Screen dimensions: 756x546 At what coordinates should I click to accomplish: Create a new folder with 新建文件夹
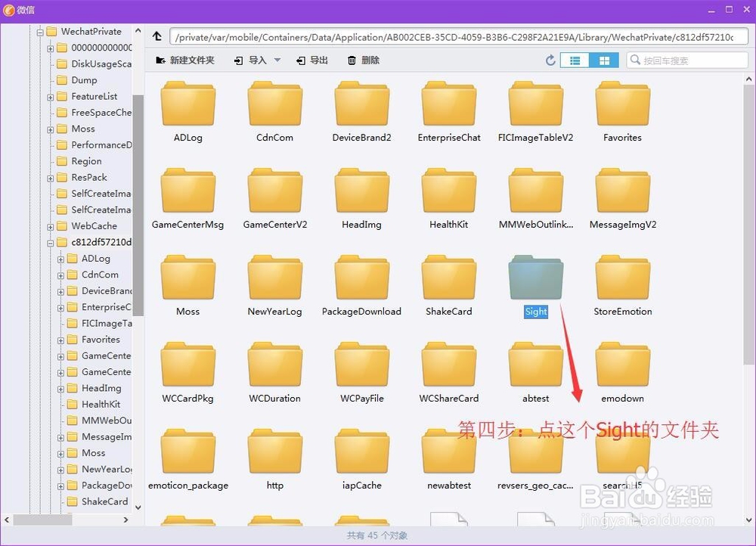[x=184, y=60]
